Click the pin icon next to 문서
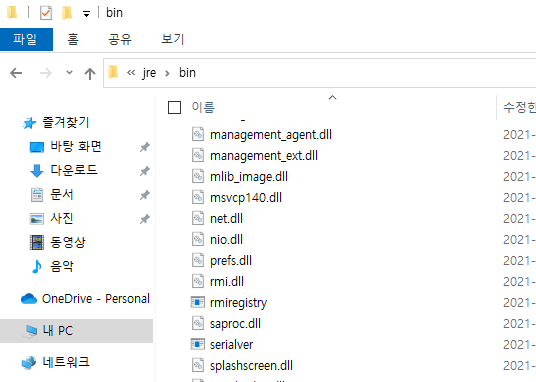The width and height of the screenshot is (536, 382). click(145, 195)
